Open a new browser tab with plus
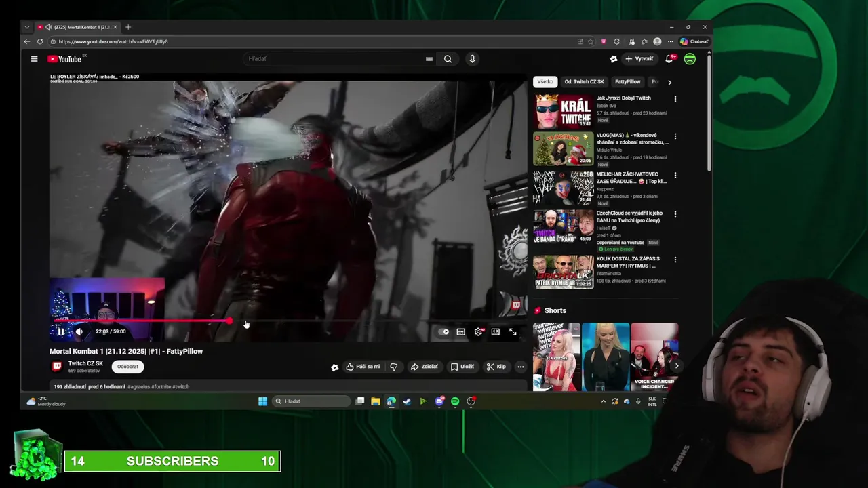The width and height of the screenshot is (868, 488). [128, 27]
